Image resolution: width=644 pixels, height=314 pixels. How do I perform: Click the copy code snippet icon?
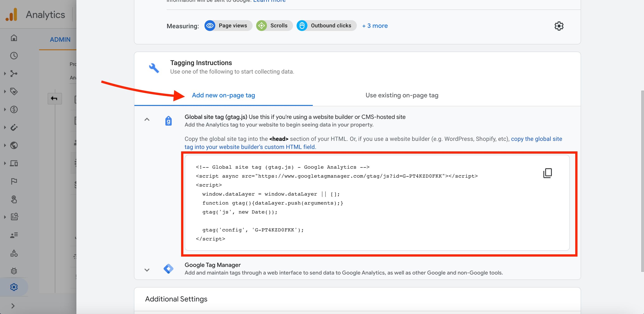coord(547,173)
